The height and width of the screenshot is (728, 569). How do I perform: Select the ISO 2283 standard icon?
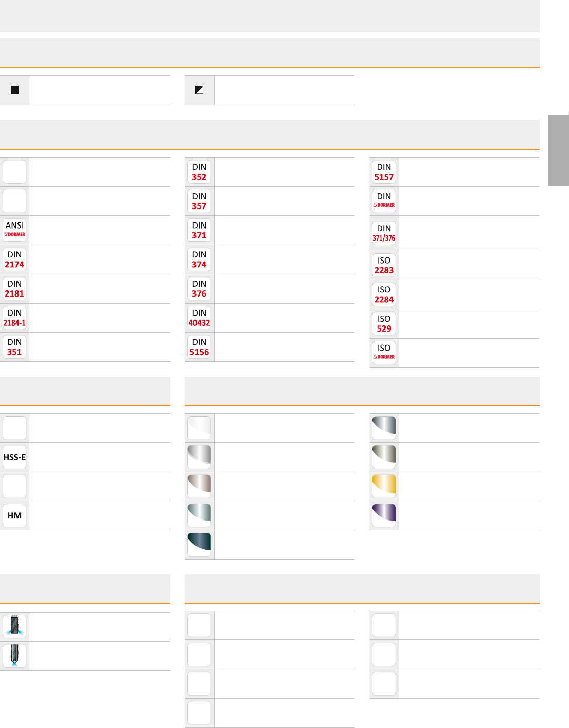point(384,265)
